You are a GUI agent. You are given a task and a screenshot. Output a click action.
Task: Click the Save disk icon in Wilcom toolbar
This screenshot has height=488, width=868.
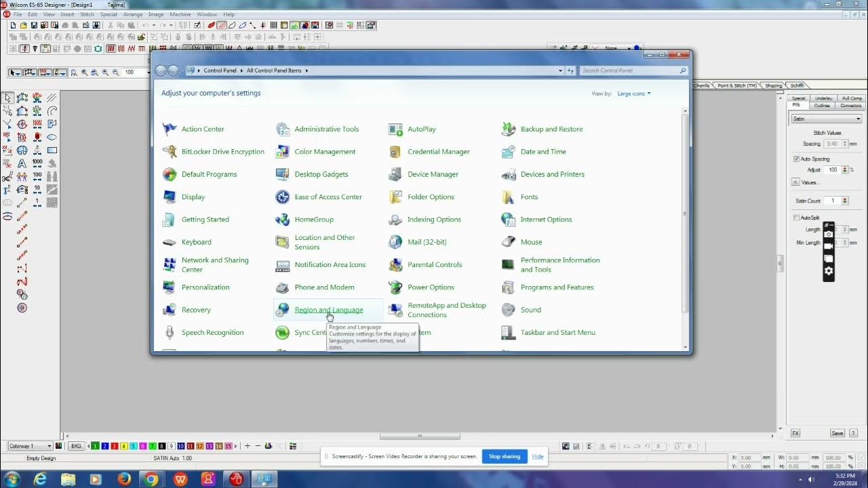click(x=34, y=26)
